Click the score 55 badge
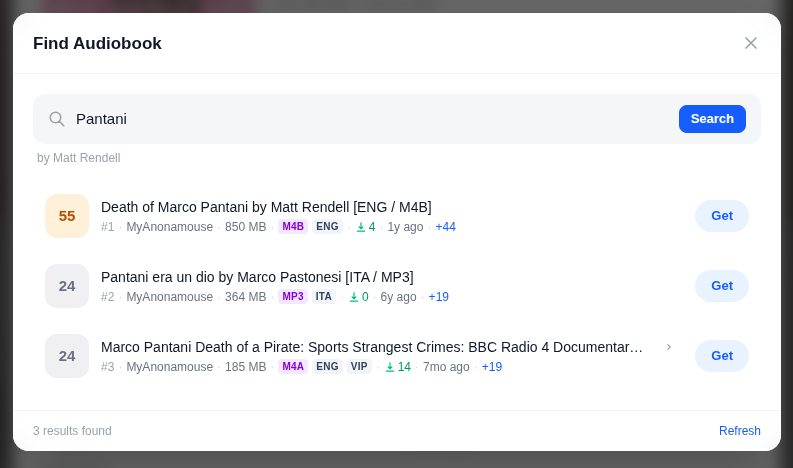Screen dimensions: 793x468 pyautogui.click(x=67, y=216)
